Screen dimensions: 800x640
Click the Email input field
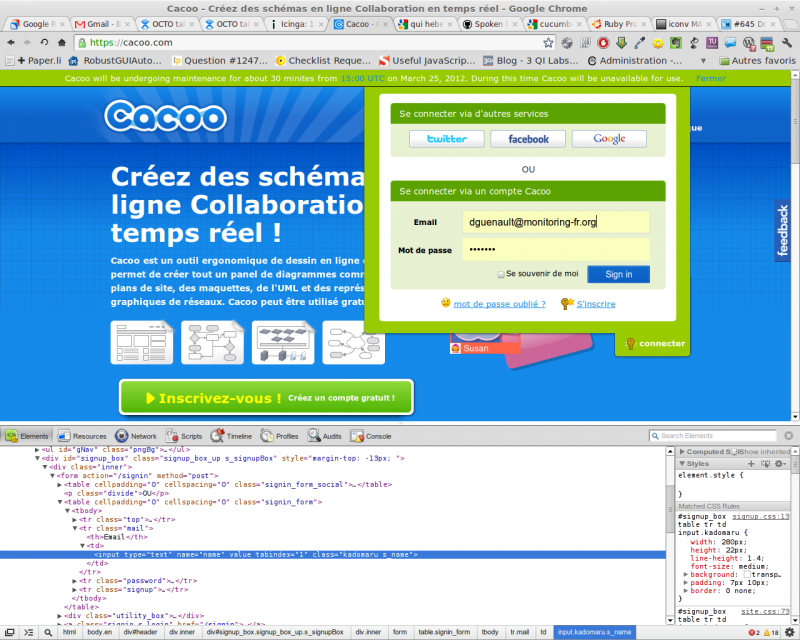click(556, 222)
